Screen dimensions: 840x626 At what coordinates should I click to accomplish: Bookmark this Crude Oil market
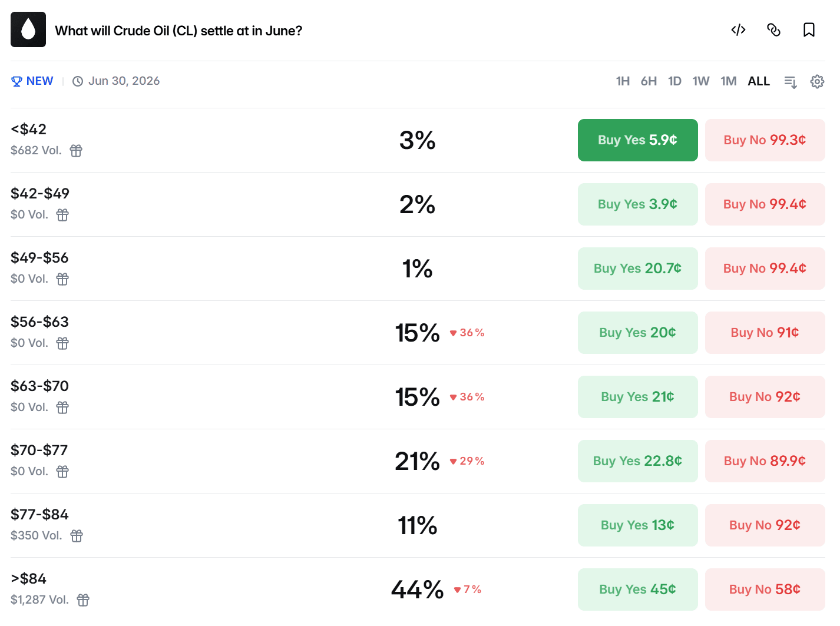[809, 30]
